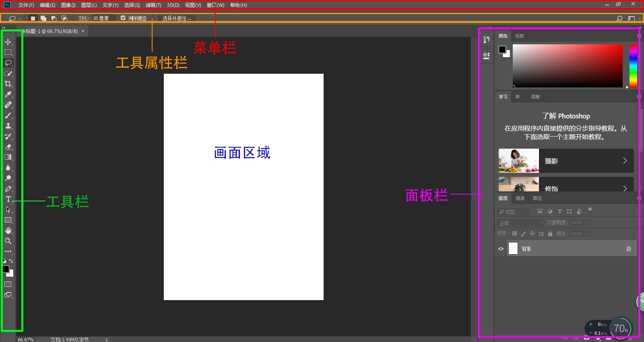Select the Eraser tool
Image resolution: width=644 pixels, height=342 pixels.
(x=8, y=147)
